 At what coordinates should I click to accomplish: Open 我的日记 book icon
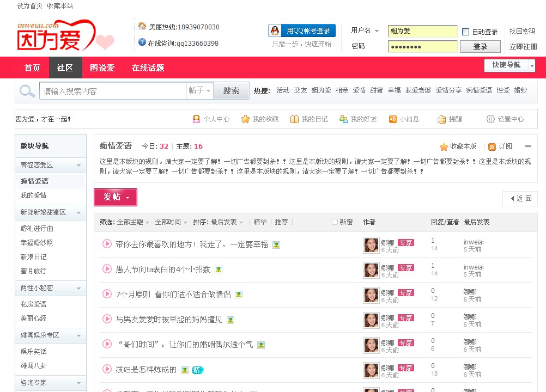point(295,119)
